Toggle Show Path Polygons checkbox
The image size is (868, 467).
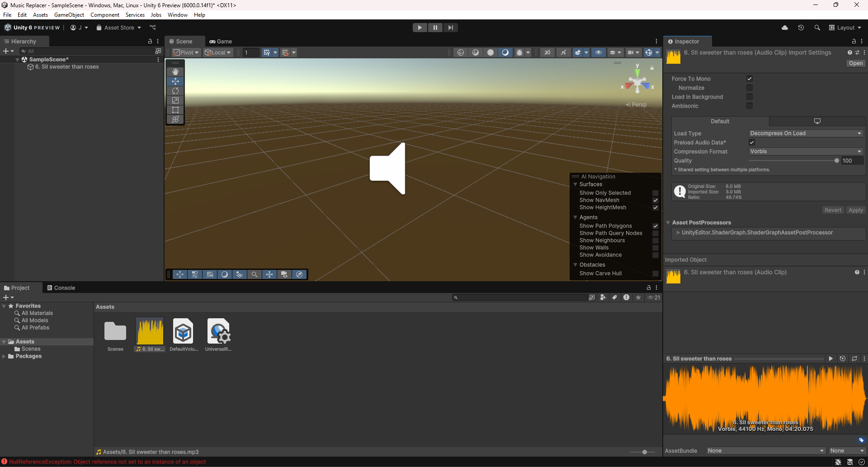(x=656, y=226)
